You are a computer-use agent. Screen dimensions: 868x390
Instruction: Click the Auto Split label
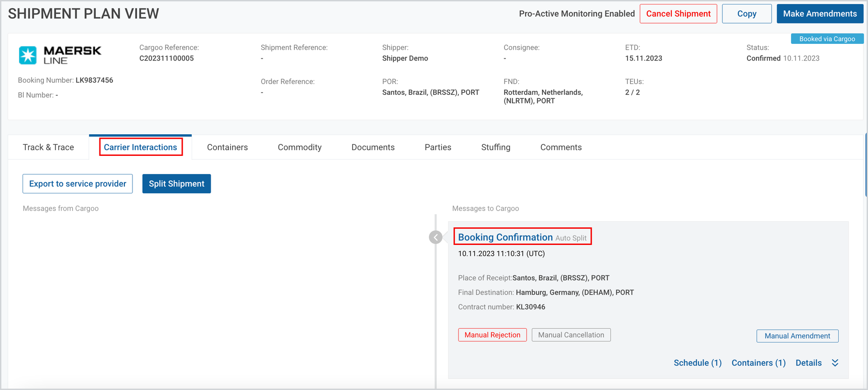571,238
